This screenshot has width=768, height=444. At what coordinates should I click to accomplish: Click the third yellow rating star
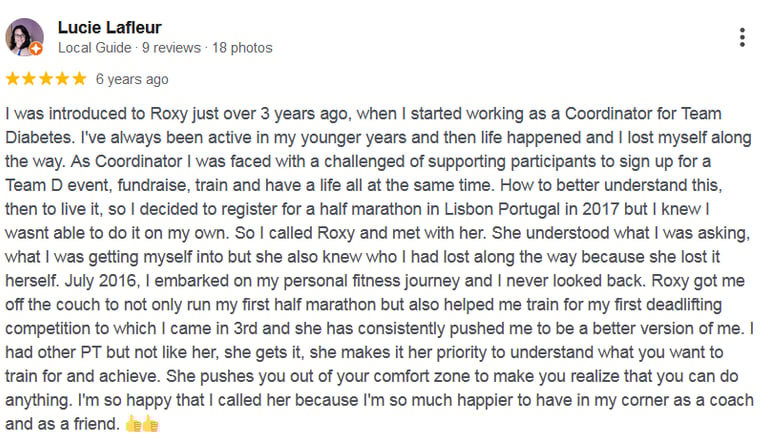[x=46, y=79]
